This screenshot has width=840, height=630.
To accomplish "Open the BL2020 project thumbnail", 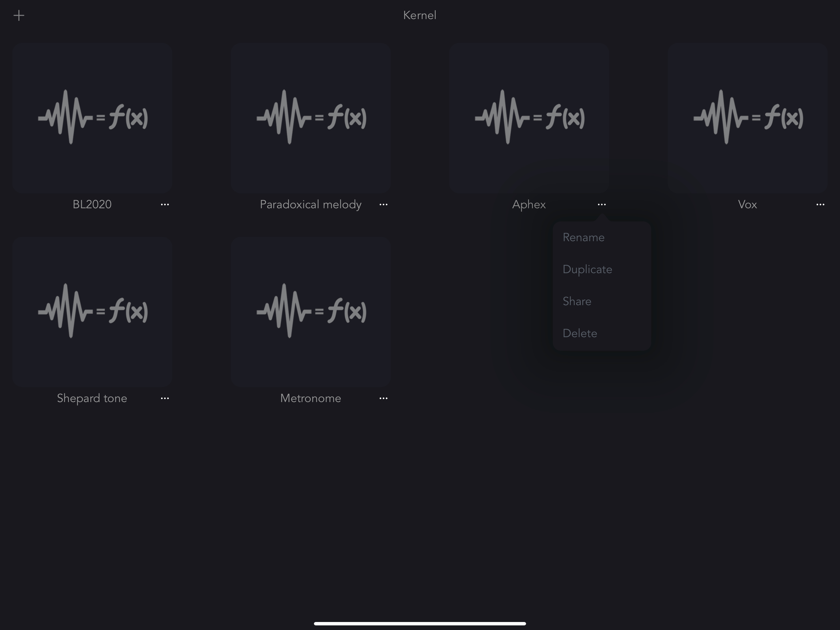I will click(x=92, y=118).
